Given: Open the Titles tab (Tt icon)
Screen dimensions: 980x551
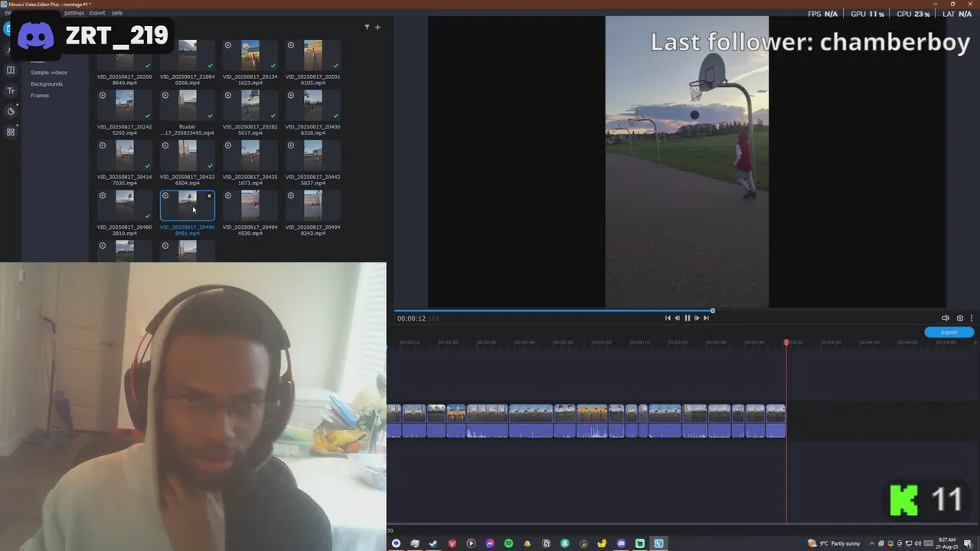Looking at the screenshot, I should coord(10,90).
